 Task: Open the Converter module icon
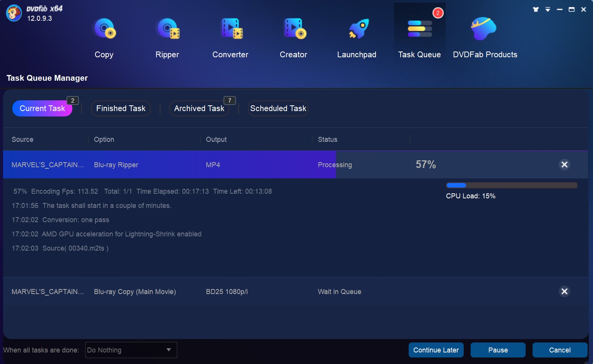(x=231, y=29)
